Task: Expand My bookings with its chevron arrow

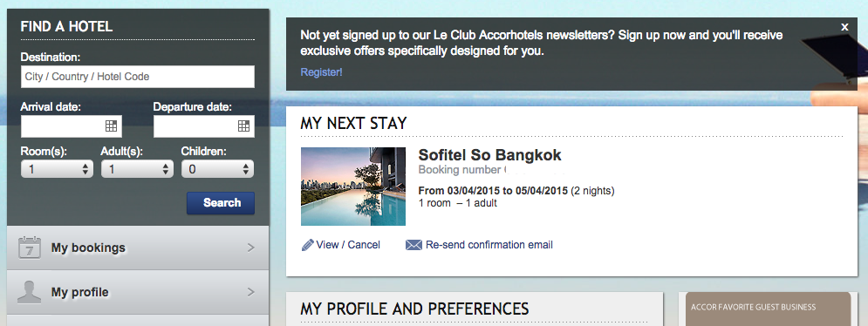Action: [250, 248]
